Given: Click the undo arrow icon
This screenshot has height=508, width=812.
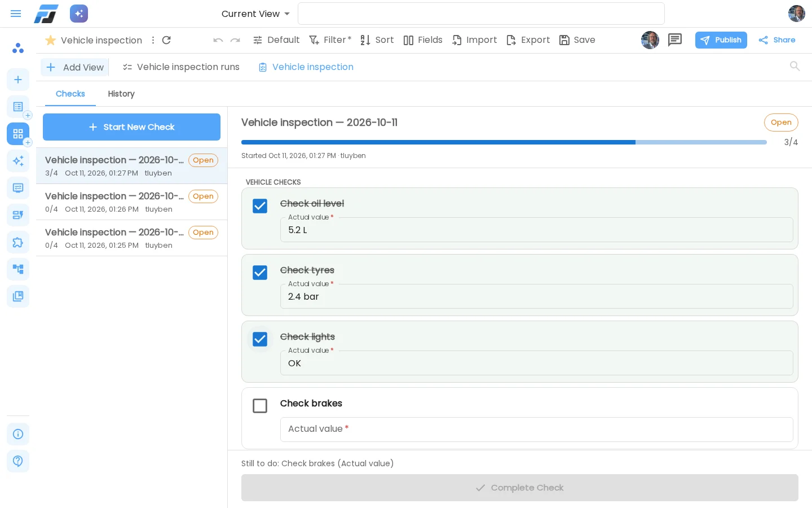Looking at the screenshot, I should (x=218, y=40).
